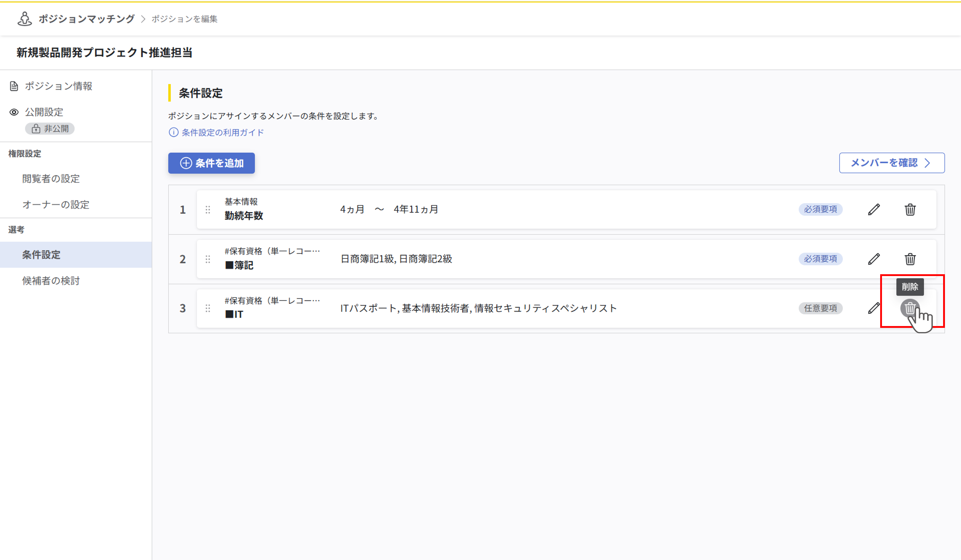Click メンバーを確認 button

pyautogui.click(x=891, y=163)
